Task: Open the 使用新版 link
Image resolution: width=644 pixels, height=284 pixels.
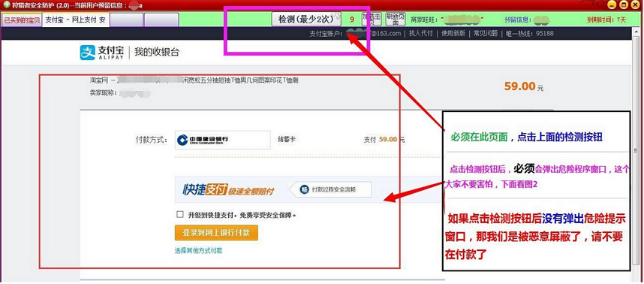Action: click(453, 34)
